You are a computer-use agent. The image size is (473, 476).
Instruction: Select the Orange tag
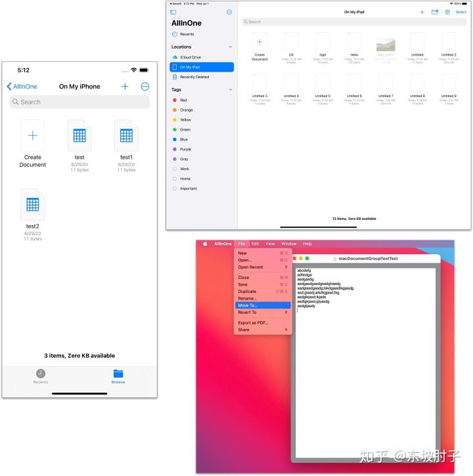tap(202, 110)
